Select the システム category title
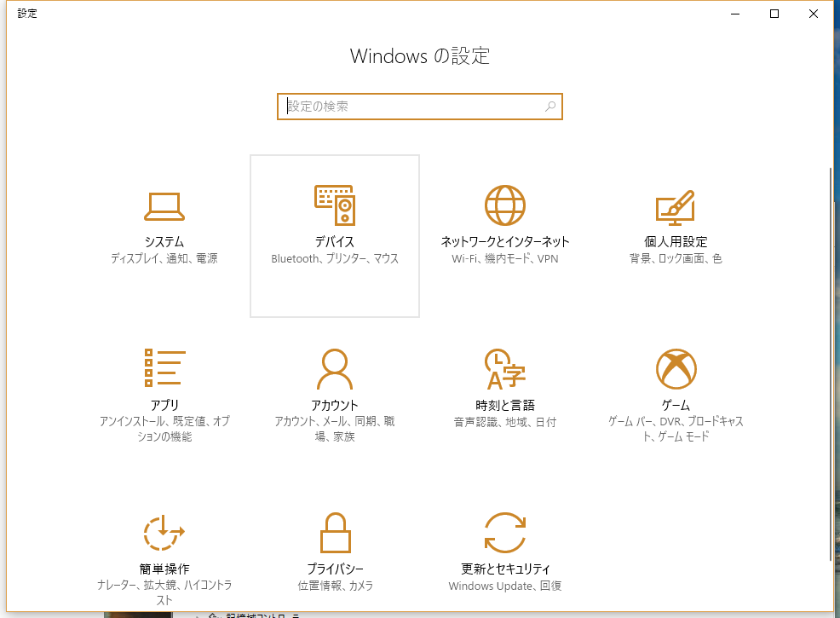Viewport: 840px width, 618px height. 164,242
